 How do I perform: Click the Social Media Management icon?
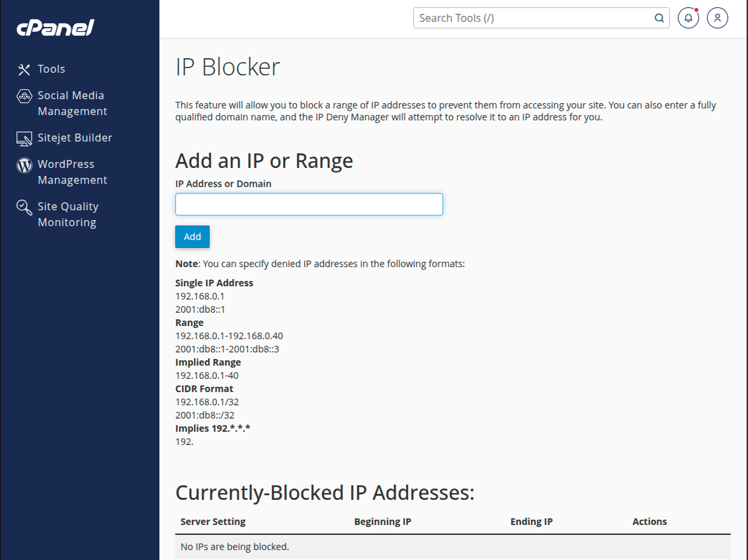[24, 97]
